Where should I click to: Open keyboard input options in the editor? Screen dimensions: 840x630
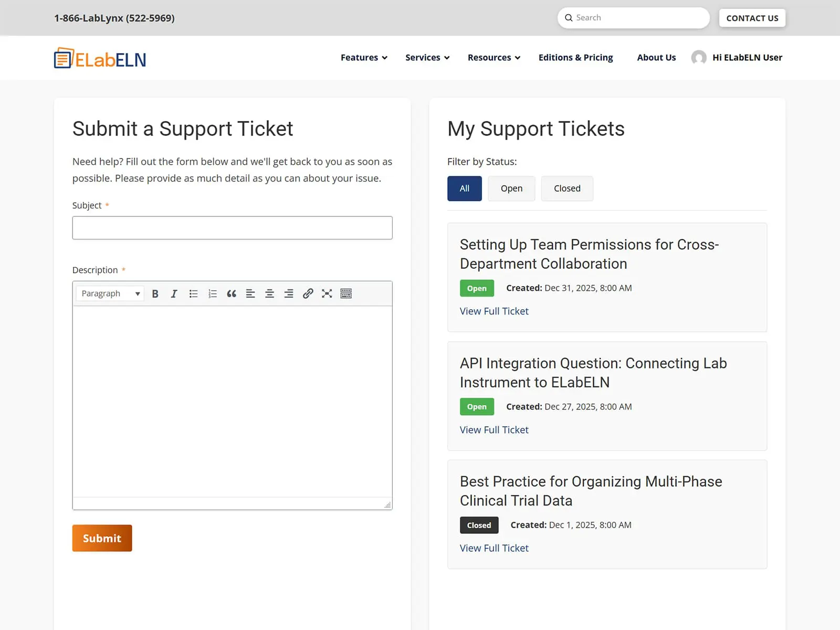tap(346, 293)
